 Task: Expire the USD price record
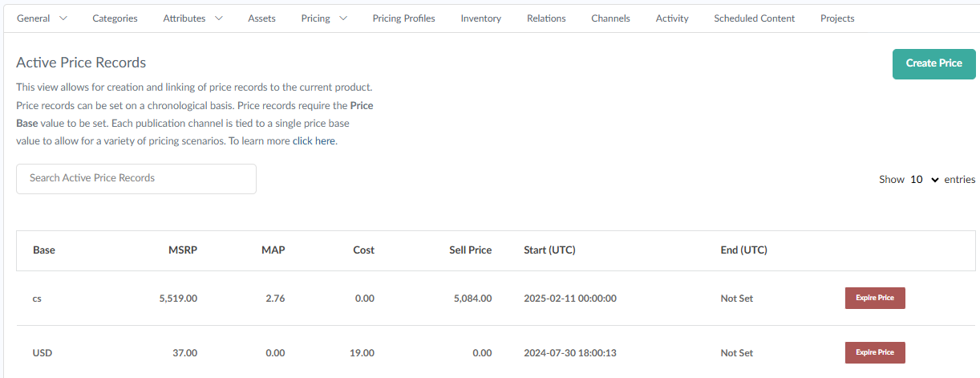pos(874,352)
